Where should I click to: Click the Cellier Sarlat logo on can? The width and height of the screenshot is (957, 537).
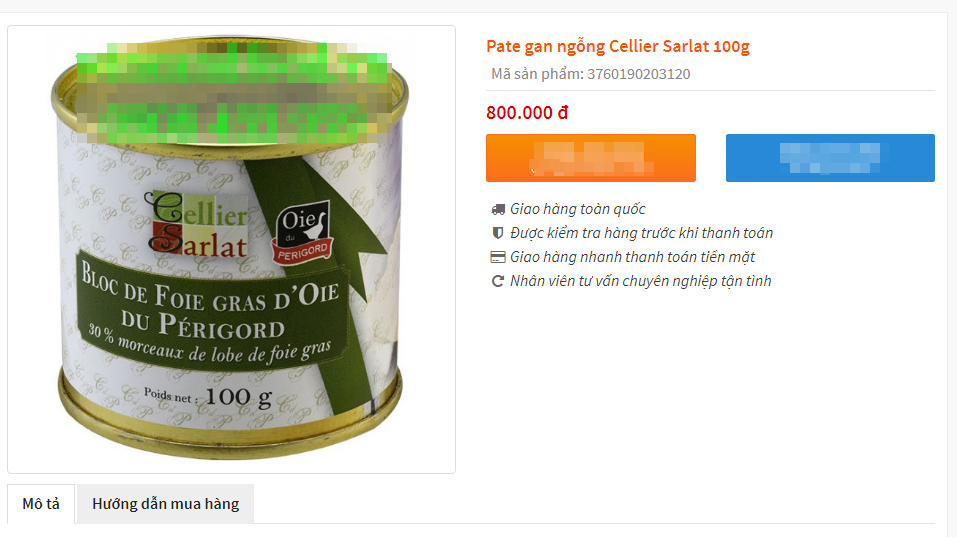[197, 223]
